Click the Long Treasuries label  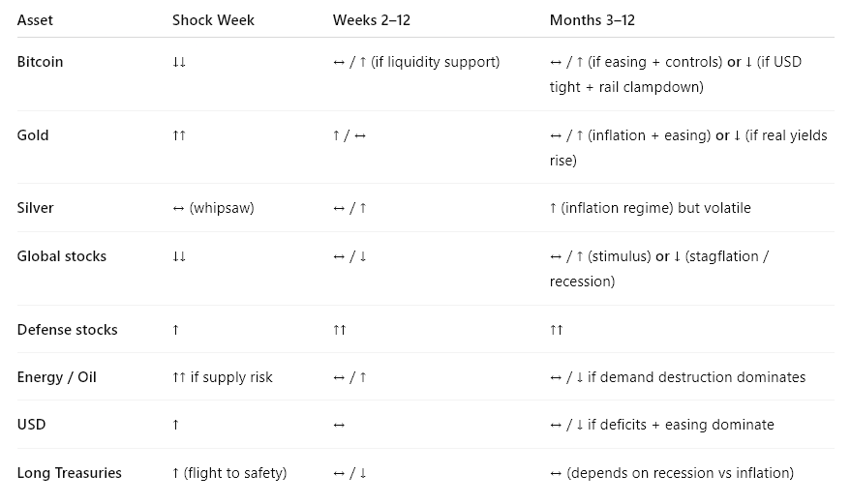coord(70,472)
